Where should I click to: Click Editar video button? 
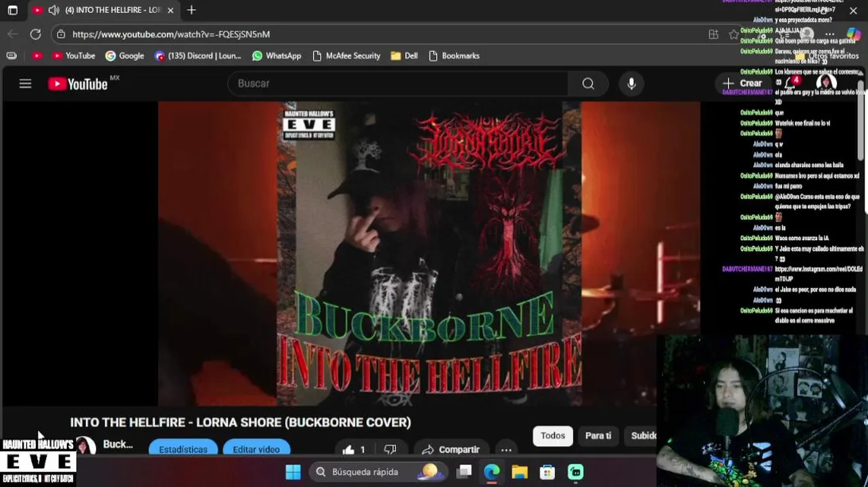tap(256, 449)
